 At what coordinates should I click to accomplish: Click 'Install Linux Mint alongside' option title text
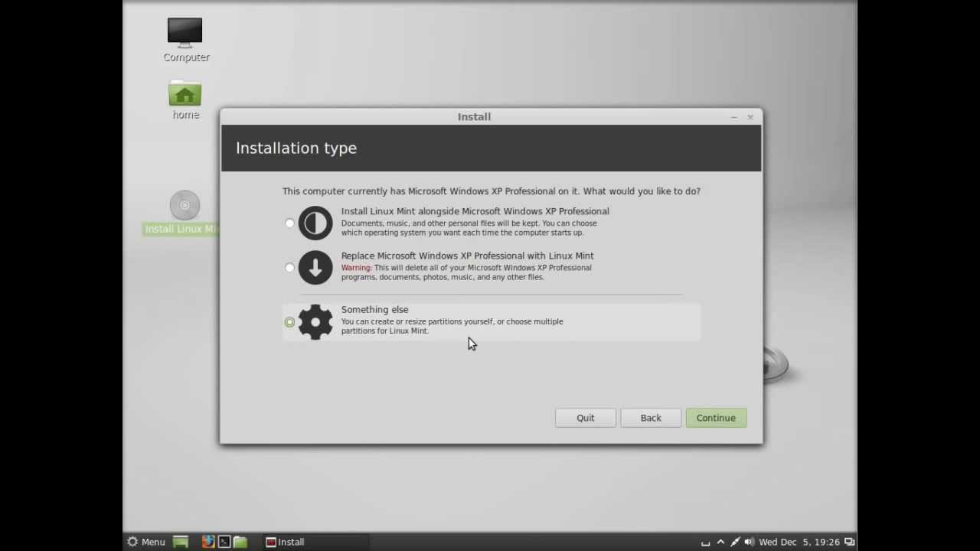[x=475, y=211]
